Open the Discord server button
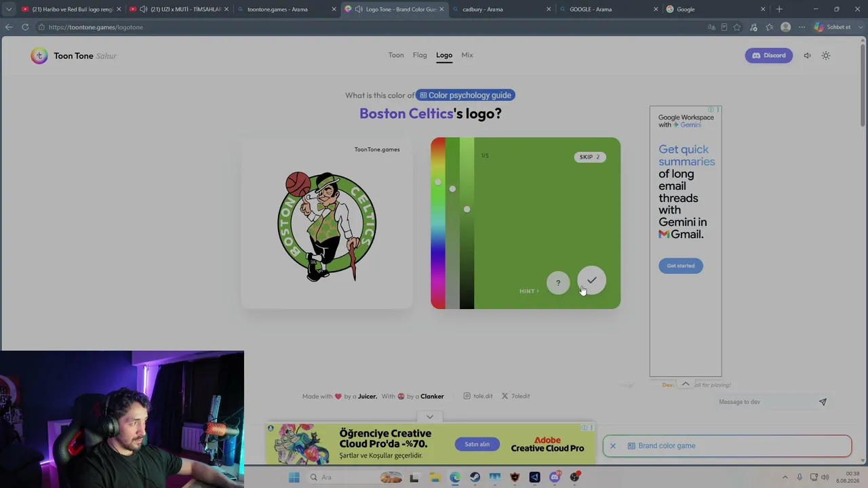This screenshot has height=488, width=868. (x=768, y=56)
